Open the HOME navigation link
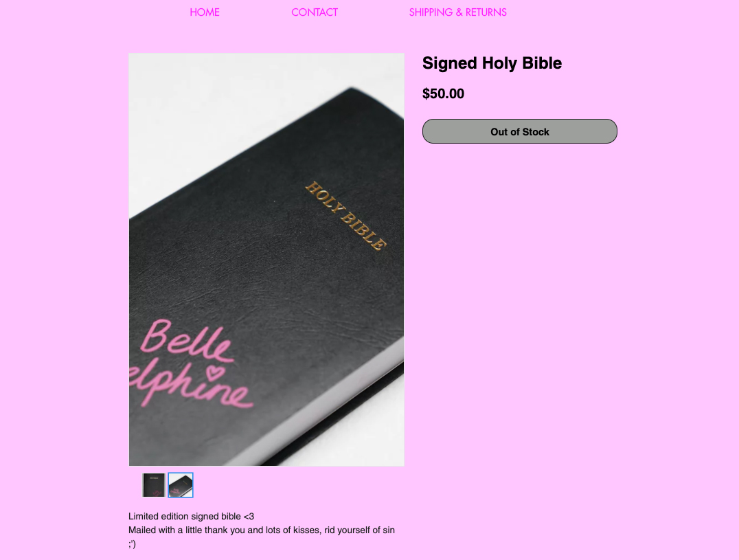Screen dimensions: 739x560 point(205,12)
